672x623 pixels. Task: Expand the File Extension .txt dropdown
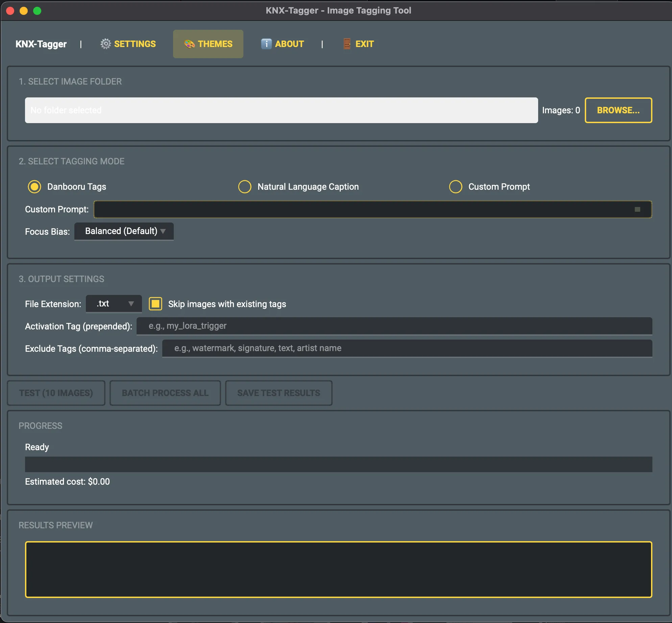pos(114,304)
